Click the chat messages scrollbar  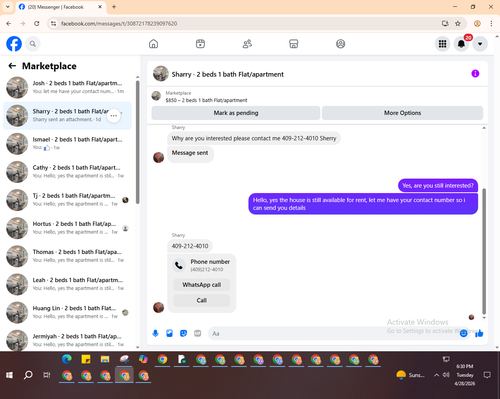click(x=484, y=252)
